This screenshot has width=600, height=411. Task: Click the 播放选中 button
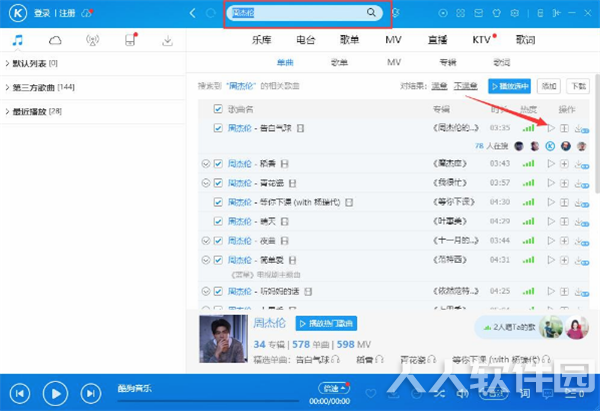coord(510,86)
